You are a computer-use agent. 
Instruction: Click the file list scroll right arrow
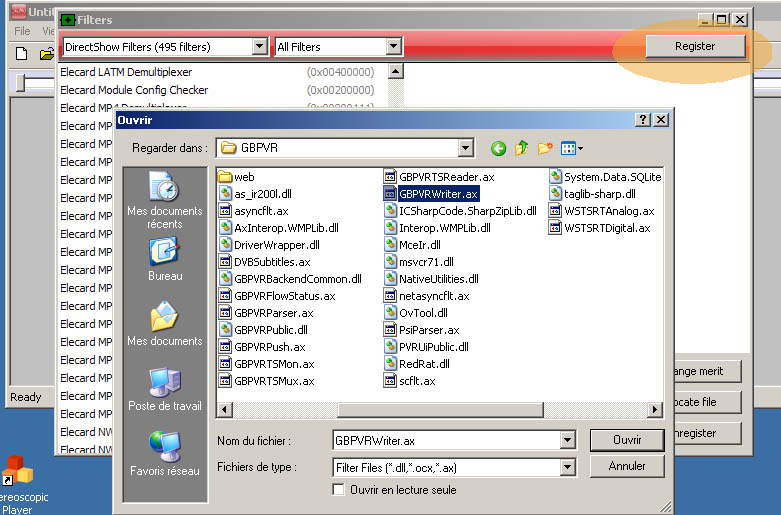tap(654, 410)
